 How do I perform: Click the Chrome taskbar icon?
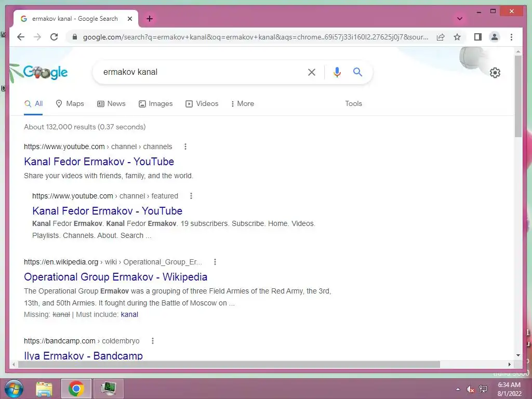(76, 389)
